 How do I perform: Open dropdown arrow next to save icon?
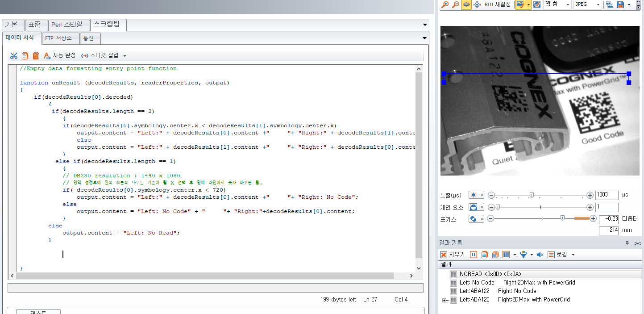click(x=629, y=4)
